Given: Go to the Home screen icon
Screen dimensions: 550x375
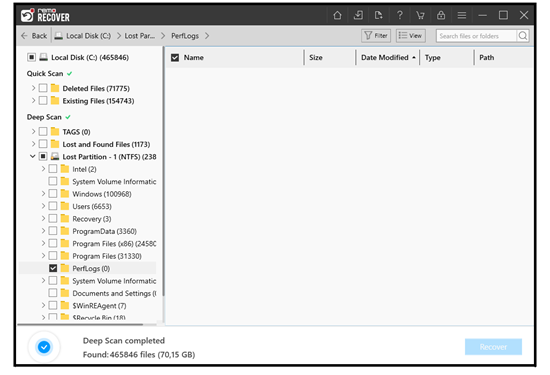Looking at the screenshot, I should tap(337, 15).
